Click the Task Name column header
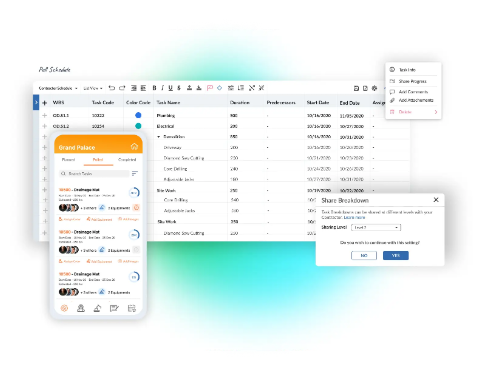 click(168, 103)
